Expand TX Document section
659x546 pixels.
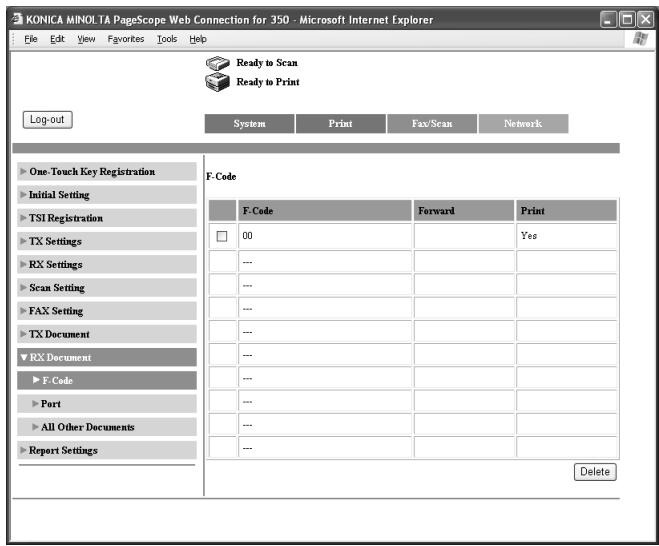click(107, 334)
